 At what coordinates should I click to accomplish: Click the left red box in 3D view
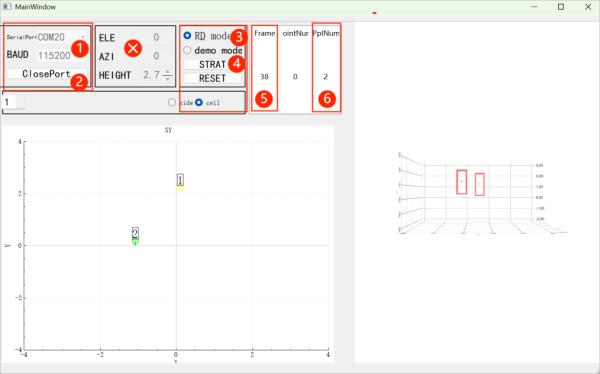(x=461, y=182)
